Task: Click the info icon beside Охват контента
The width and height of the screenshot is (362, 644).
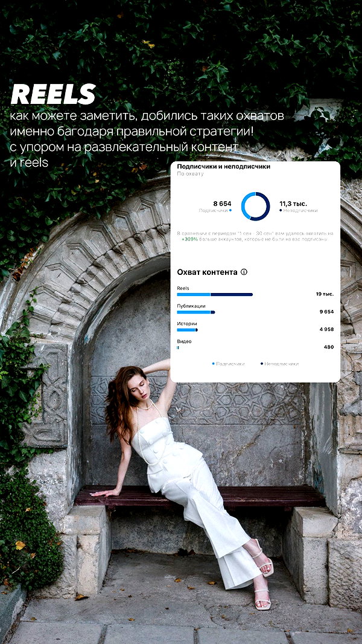Action: 244,272
